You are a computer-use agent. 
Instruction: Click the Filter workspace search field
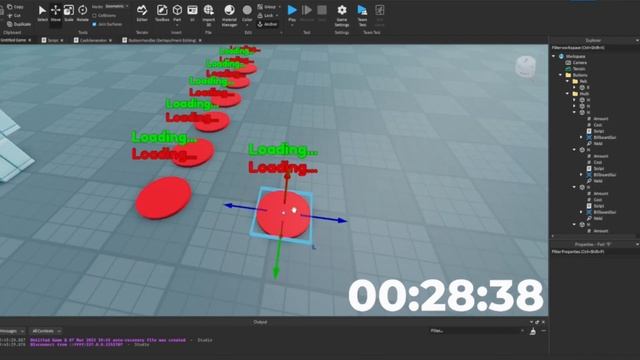[x=594, y=48]
